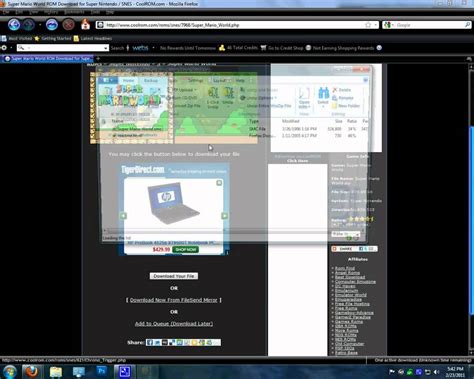Open the Free File Hosting affiliate link

(352, 304)
